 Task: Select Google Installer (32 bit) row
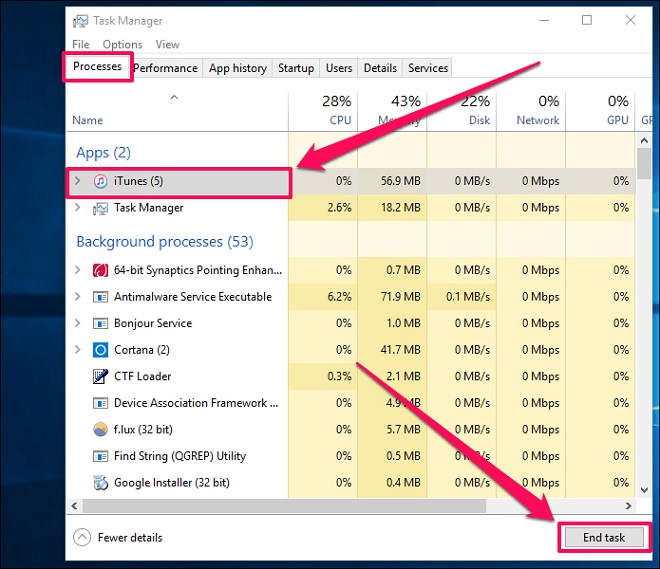[x=351, y=482]
